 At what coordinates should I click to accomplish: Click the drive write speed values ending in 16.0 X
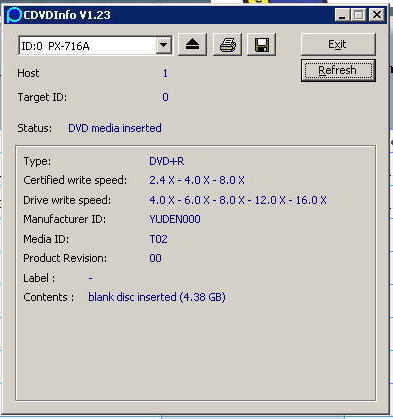pos(238,200)
